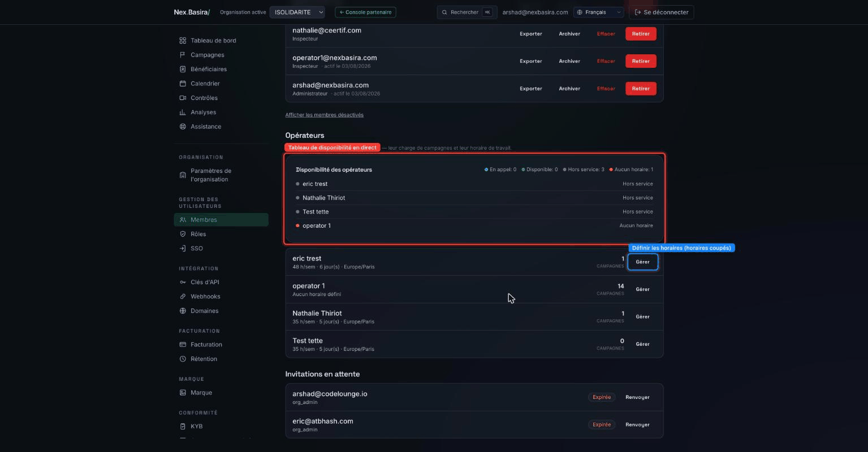Renvoyer invitation to arshad@codelounge.io
This screenshot has height=452, width=868.
(x=637, y=397)
